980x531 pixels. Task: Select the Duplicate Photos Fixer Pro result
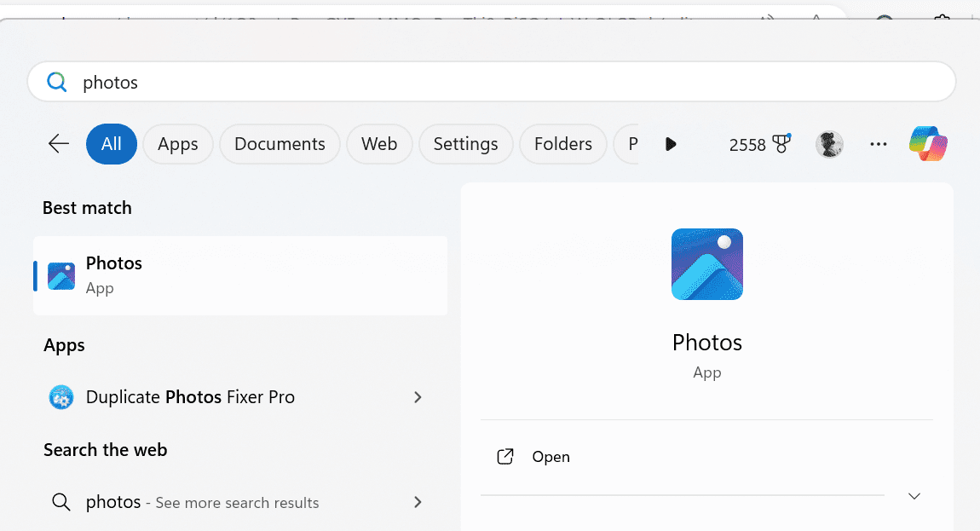[240, 397]
